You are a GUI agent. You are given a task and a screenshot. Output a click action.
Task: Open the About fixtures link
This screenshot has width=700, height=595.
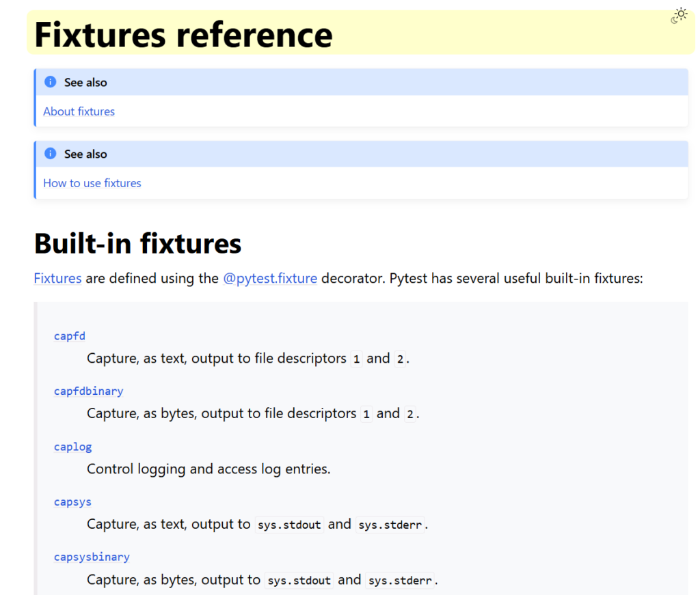(x=79, y=111)
